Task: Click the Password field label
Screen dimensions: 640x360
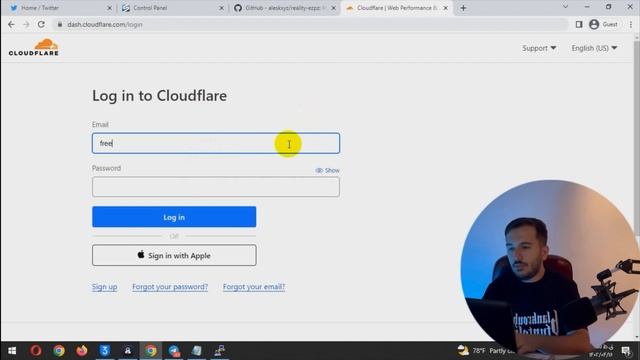Action: point(107,168)
